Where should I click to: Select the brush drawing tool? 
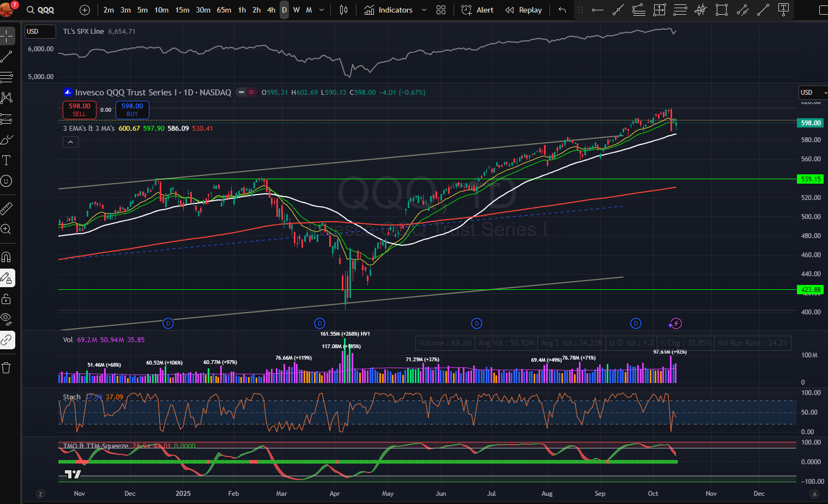coord(7,139)
